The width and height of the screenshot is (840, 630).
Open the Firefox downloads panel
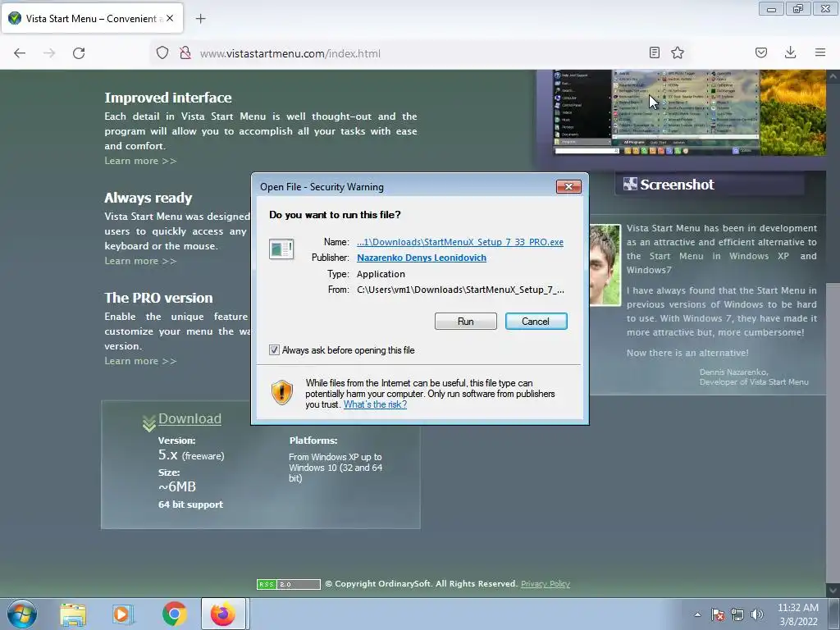click(790, 52)
